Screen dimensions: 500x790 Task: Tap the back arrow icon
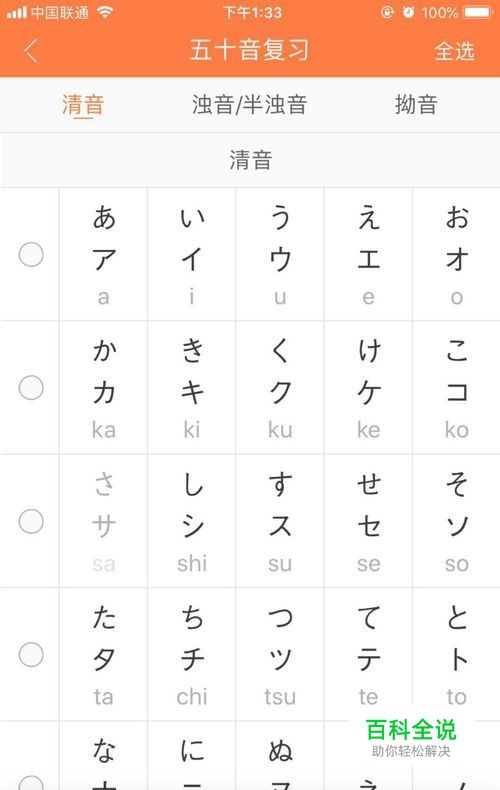click(31, 50)
